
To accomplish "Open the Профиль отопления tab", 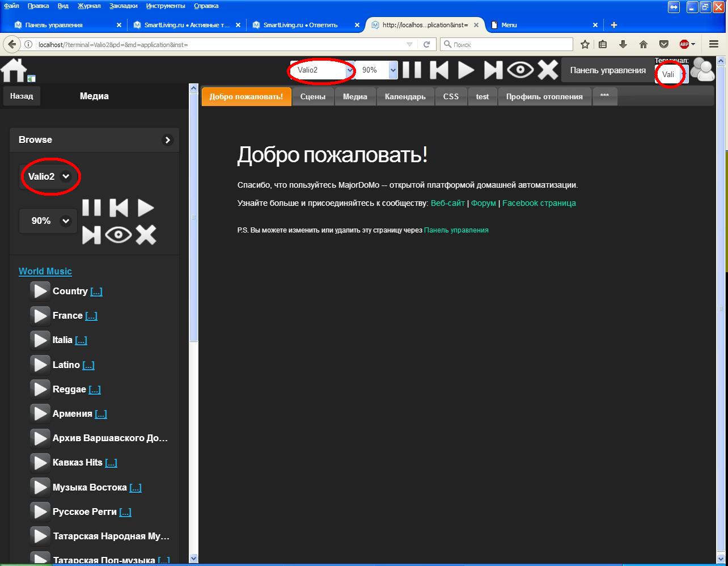I will click(544, 96).
